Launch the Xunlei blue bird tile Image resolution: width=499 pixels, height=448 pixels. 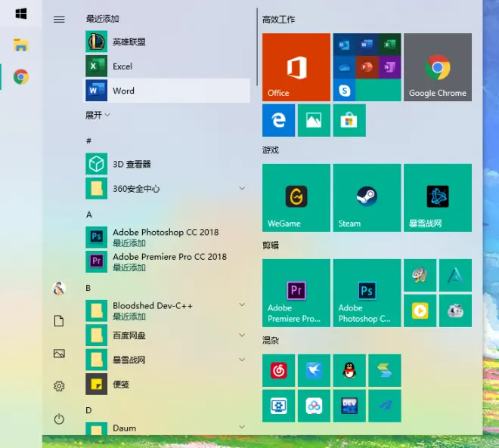(x=314, y=370)
